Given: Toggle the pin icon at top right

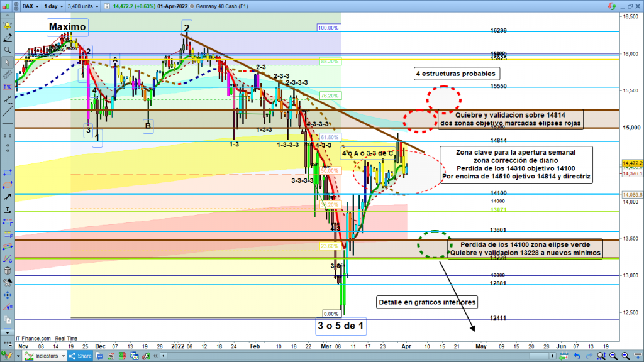Looking at the screenshot, I should (612, 7).
